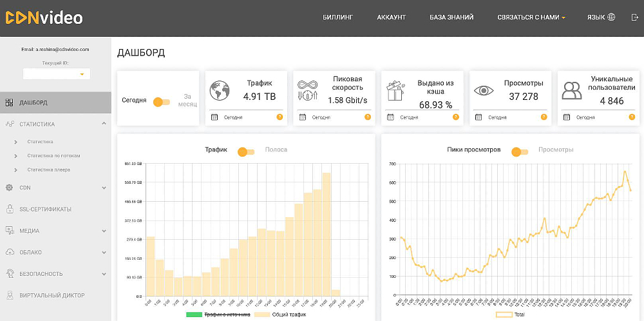Image resolution: width=644 pixels, height=321 pixels.
Task: Go to База знаний in top menu
Action: tap(451, 17)
